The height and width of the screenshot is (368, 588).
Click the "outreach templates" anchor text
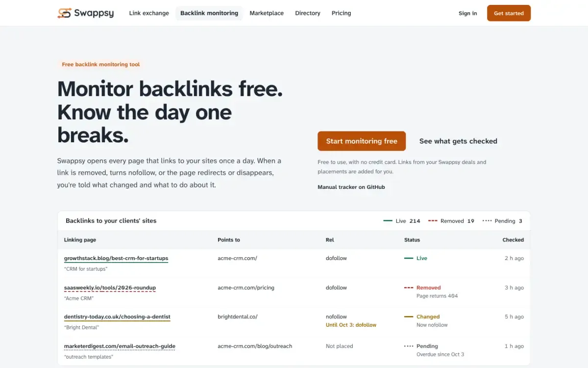(89, 357)
